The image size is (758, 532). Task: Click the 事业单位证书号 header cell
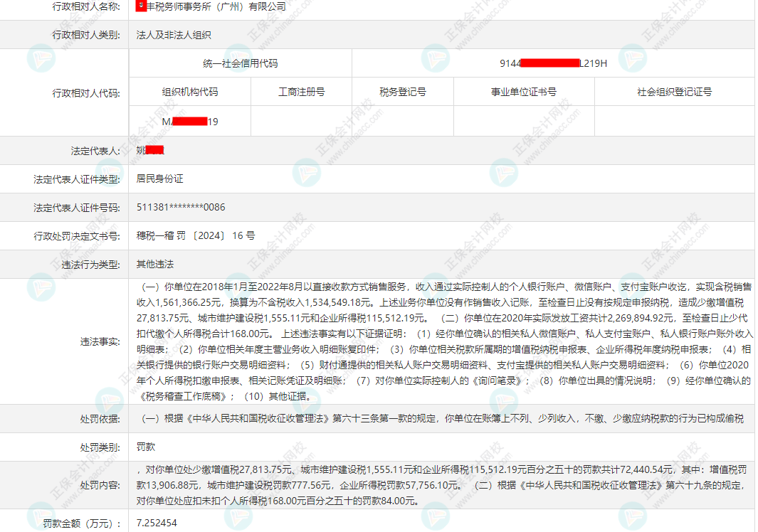pos(524,92)
